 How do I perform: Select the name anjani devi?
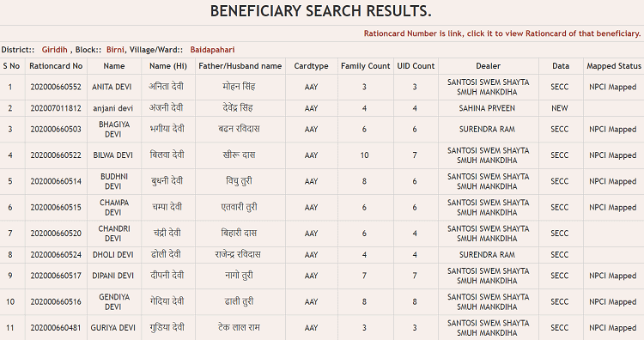pyautogui.click(x=113, y=108)
